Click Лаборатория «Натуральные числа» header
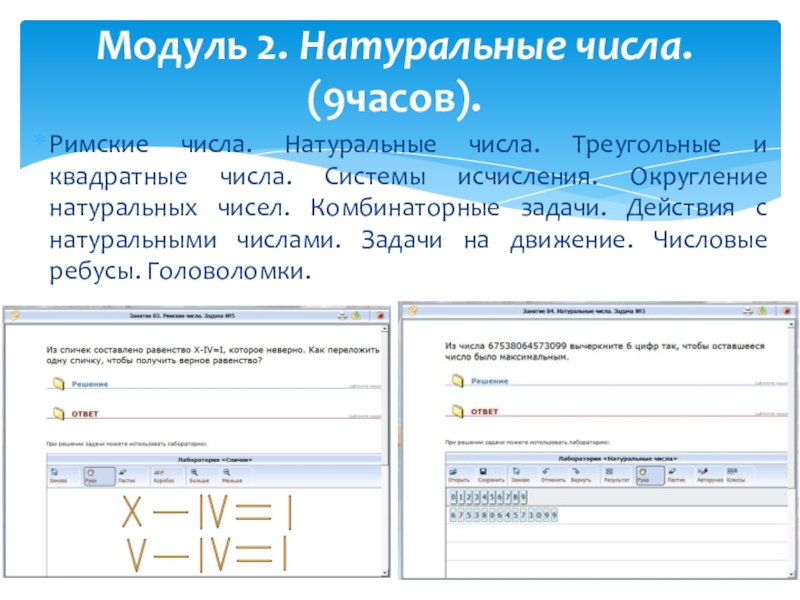 pyautogui.click(x=617, y=459)
